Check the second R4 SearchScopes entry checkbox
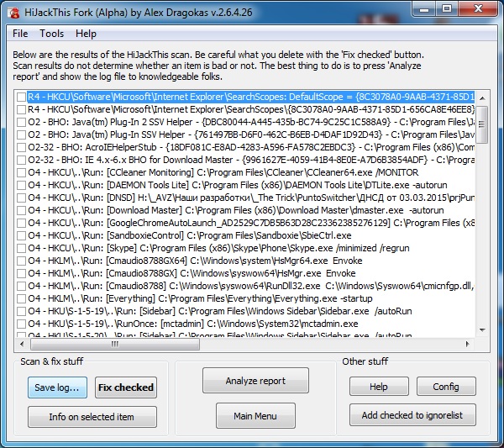504x448 pixels. [21, 109]
